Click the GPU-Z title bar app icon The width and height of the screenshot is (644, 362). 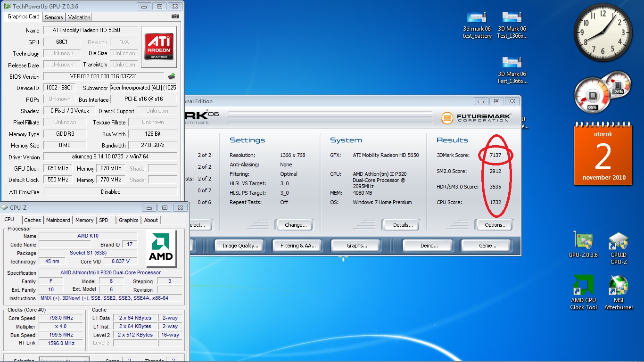(7, 6)
